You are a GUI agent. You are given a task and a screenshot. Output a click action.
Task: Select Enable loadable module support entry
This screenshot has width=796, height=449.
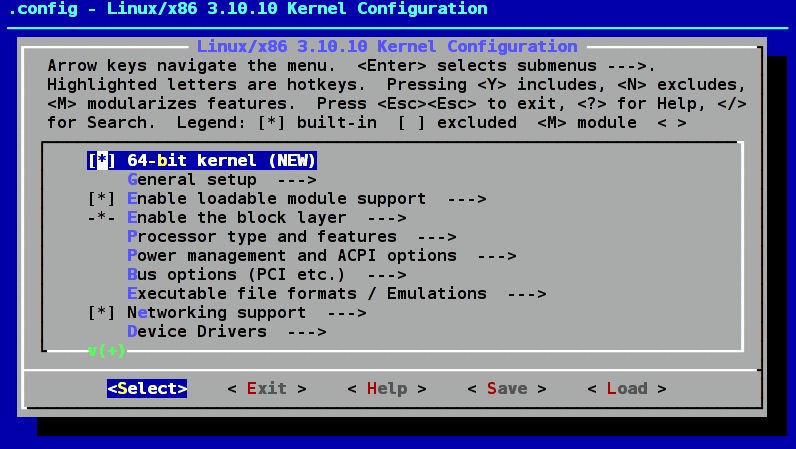point(287,199)
